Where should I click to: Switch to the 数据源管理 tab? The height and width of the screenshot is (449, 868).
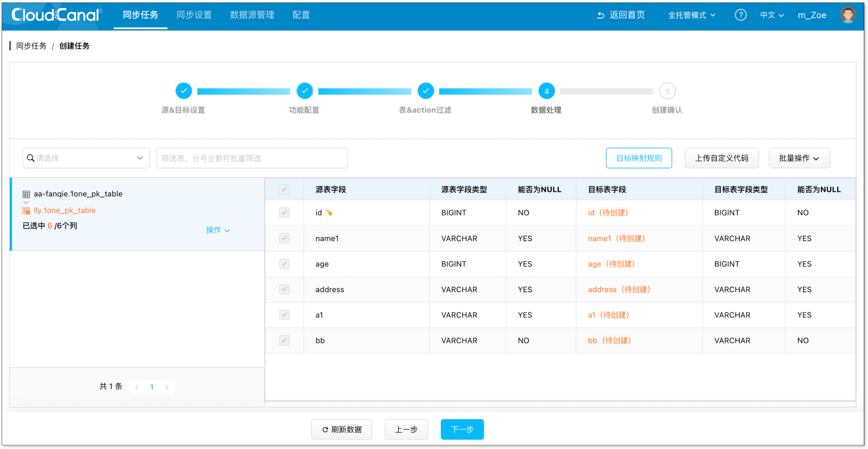[252, 15]
